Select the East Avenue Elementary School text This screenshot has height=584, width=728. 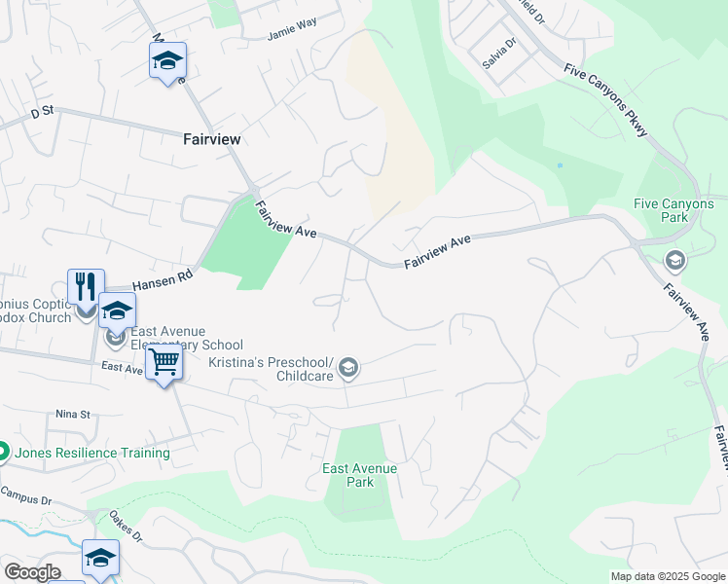pyautogui.click(x=187, y=338)
